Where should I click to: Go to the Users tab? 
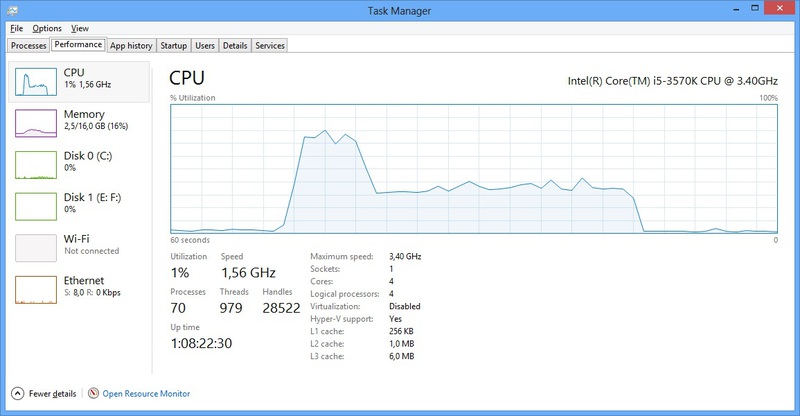point(205,45)
